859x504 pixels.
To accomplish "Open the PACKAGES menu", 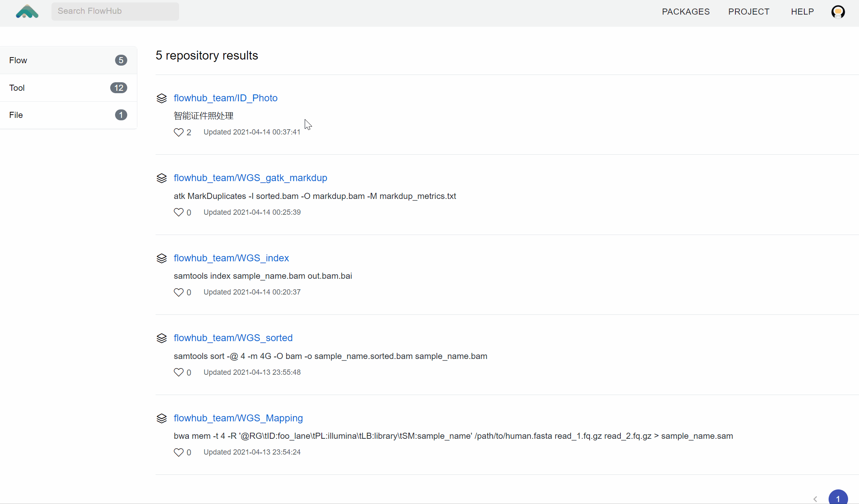I will 686,12.
